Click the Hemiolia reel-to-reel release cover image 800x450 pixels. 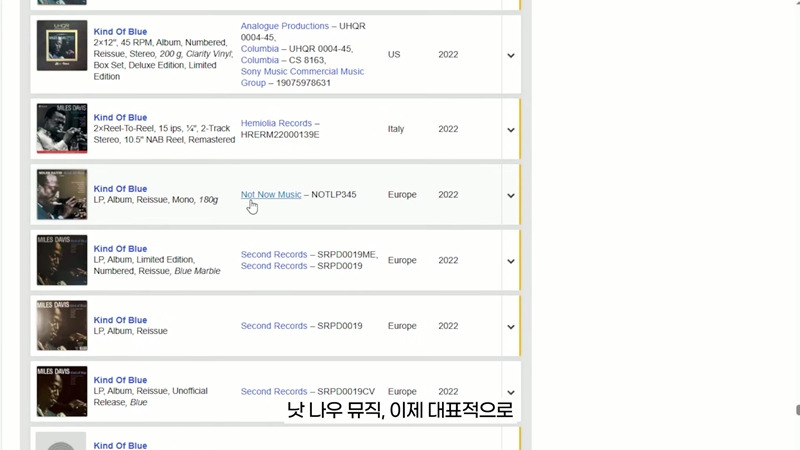tap(62, 128)
